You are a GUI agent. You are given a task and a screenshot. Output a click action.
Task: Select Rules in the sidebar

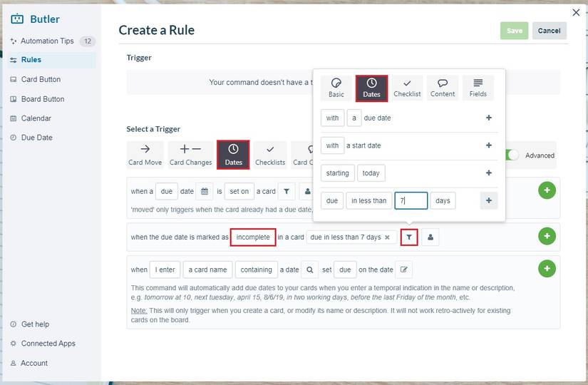pyautogui.click(x=51, y=60)
